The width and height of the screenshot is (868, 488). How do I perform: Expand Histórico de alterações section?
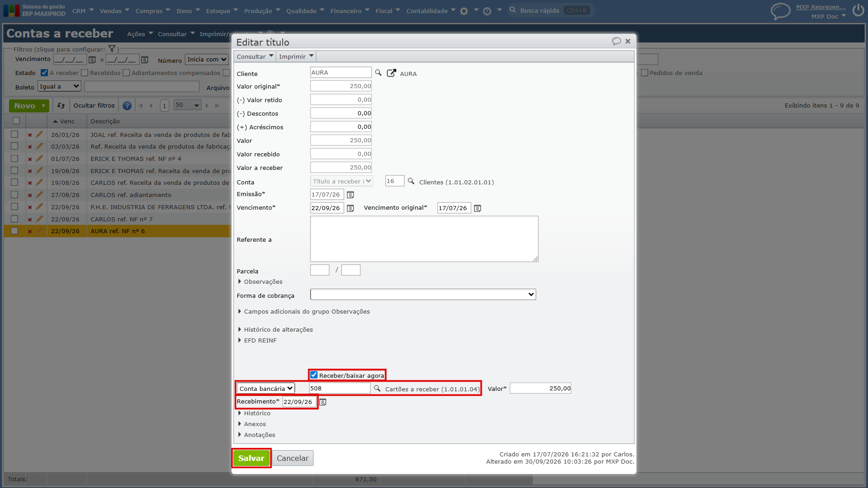[275, 329]
